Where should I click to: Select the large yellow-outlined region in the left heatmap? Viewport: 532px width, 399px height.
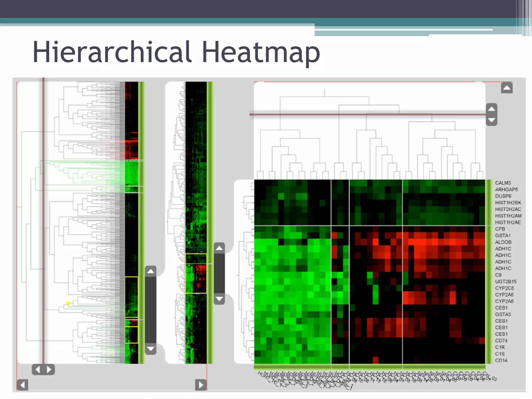[131, 297]
